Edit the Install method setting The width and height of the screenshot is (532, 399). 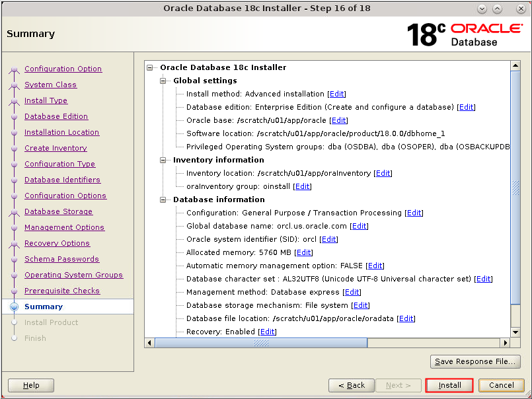pyautogui.click(x=337, y=94)
